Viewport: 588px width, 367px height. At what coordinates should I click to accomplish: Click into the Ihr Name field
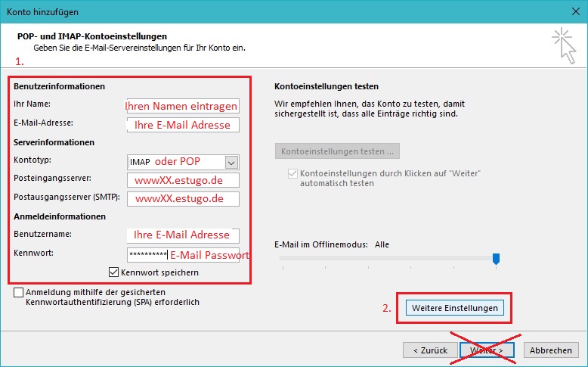point(182,106)
